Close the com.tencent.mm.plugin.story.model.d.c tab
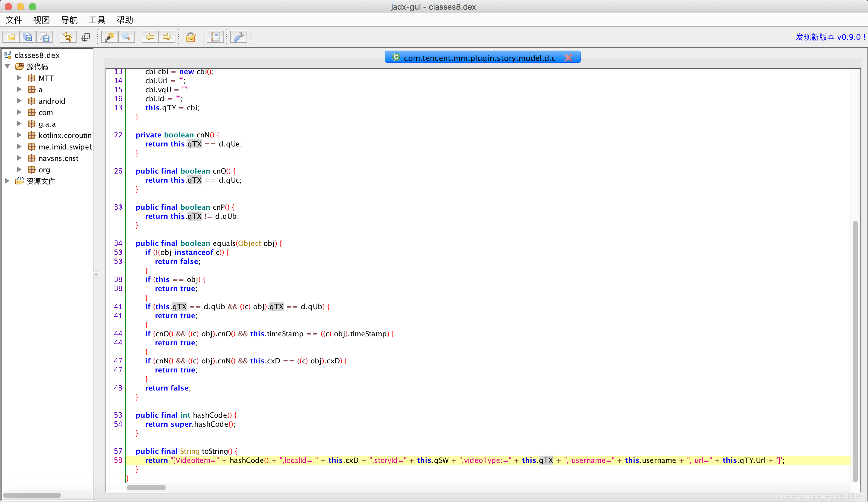The image size is (868, 502). (568, 58)
